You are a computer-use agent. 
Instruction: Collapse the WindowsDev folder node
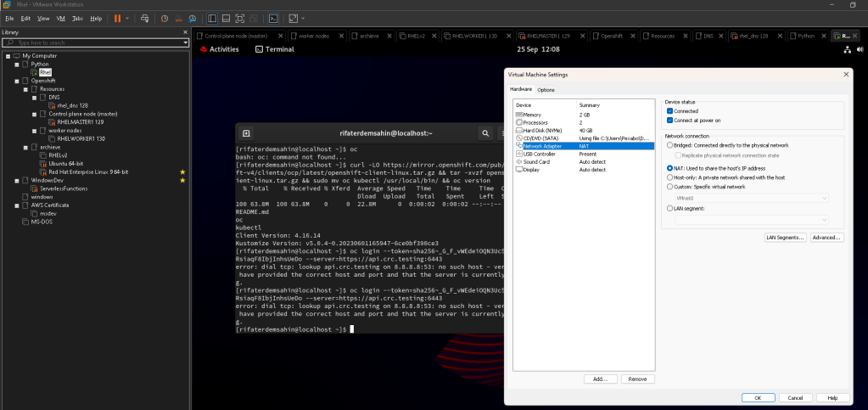coord(17,181)
